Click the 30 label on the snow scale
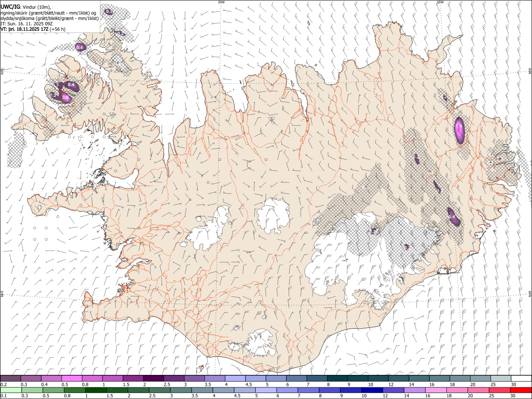The height and width of the screenshot is (399, 532). click(x=514, y=384)
